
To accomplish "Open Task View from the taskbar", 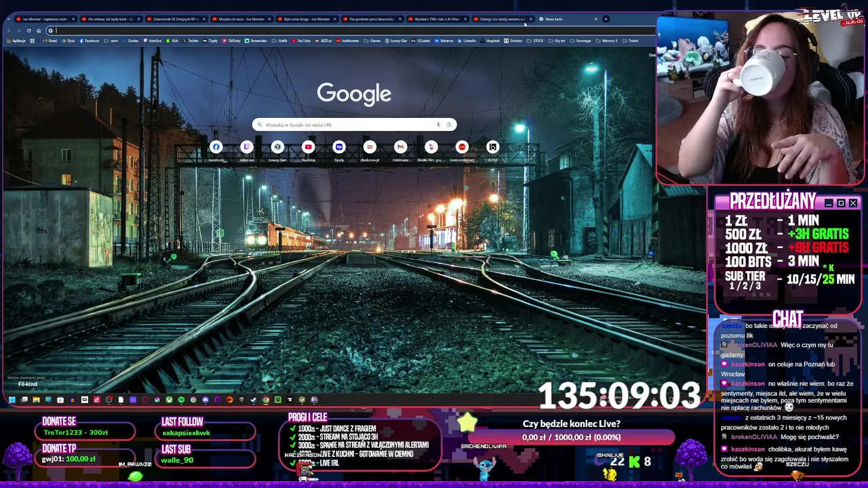I will 24,400.
